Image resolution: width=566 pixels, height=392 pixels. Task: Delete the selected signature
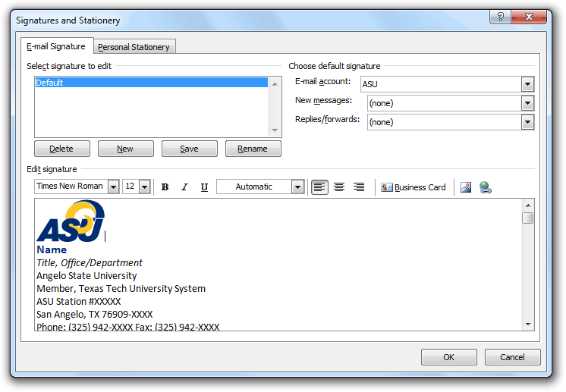[x=61, y=149]
